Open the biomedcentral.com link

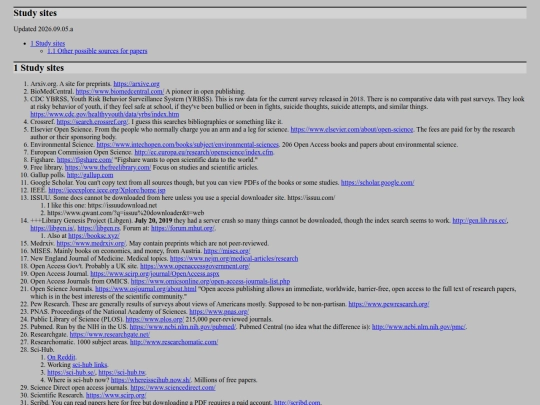click(x=120, y=91)
